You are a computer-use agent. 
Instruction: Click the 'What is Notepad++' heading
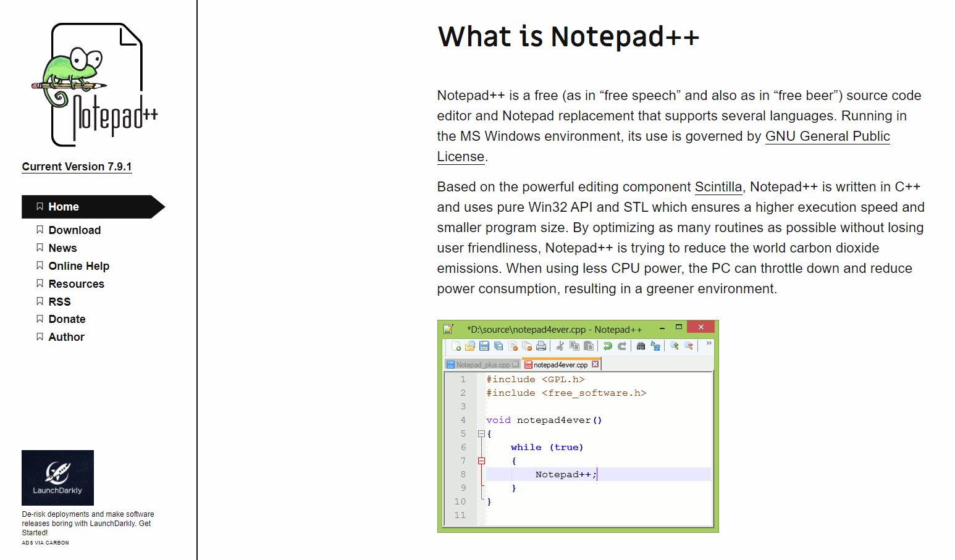tap(568, 36)
